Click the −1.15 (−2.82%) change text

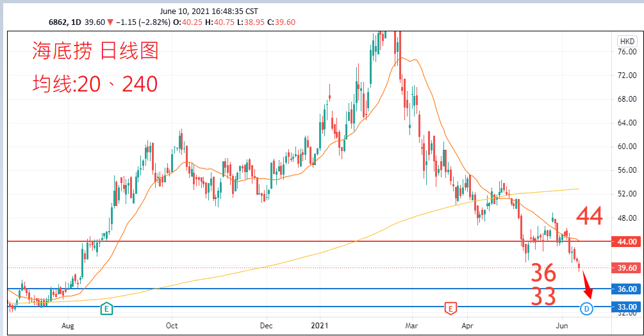pos(143,22)
